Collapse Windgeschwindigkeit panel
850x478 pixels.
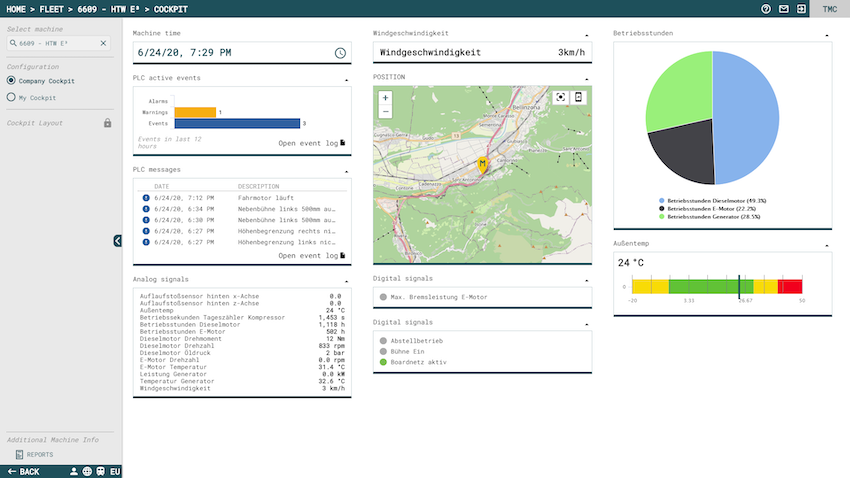tap(587, 35)
